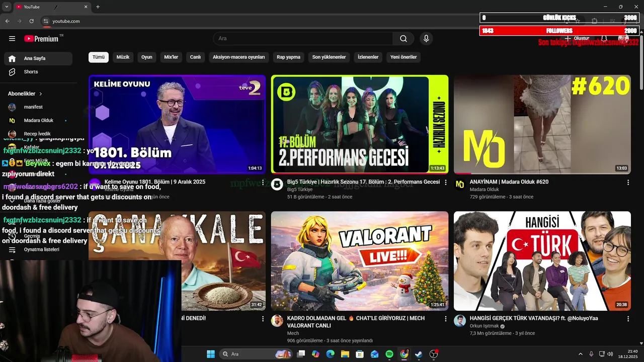The image size is (644, 362).
Task: Open Recep İvedik subscription in sidebar
Action: [x=38, y=134]
